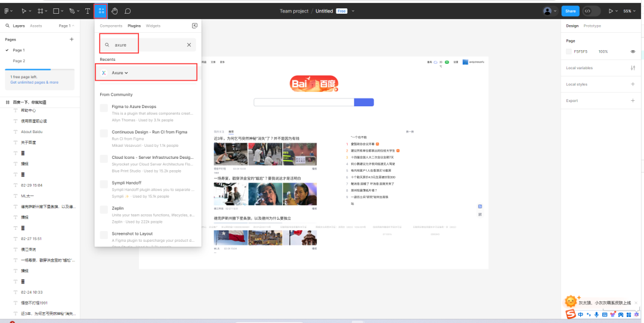Viewport: 644px width, 323px height.
Task: Open the Sogou soft keyboard icon
Action: click(x=605, y=315)
